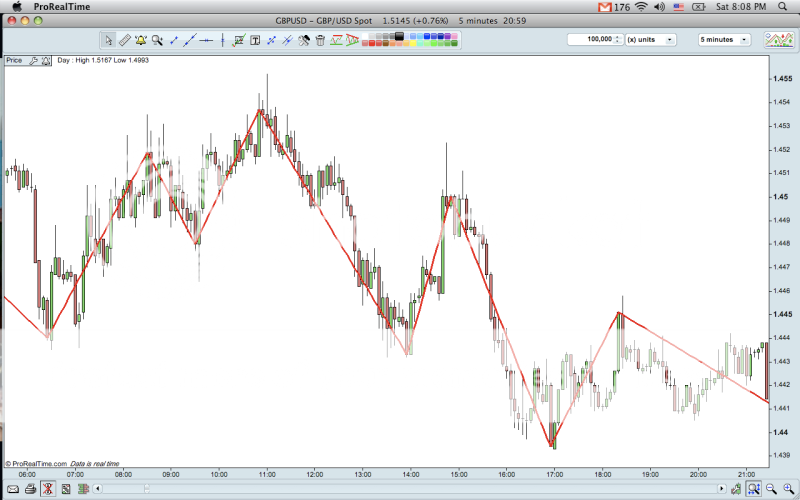Open the Price settings wrench
The image size is (800, 500).
[34, 61]
